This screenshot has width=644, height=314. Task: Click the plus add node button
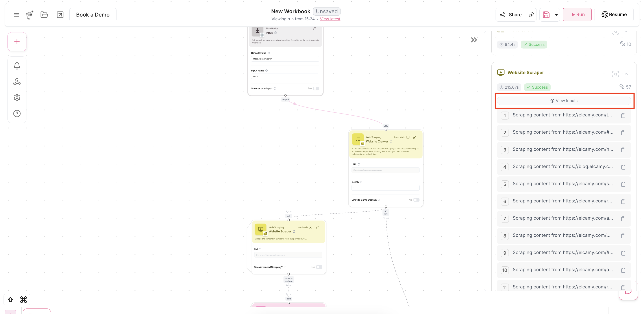click(x=17, y=41)
